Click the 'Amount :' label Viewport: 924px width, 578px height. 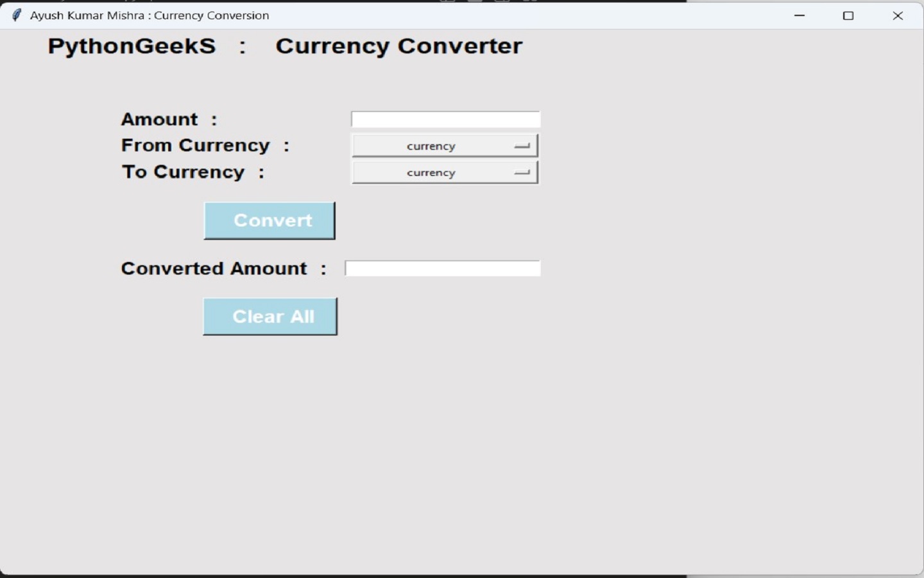point(169,119)
